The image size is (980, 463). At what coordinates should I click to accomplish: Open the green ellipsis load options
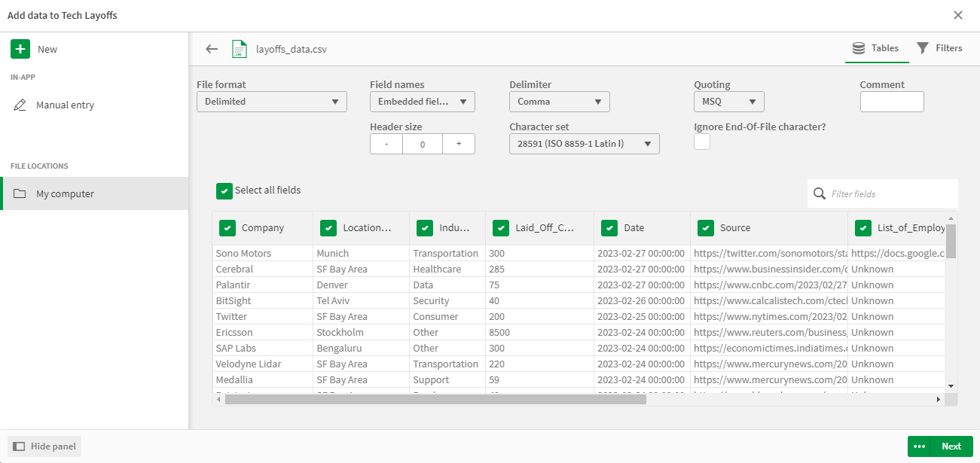click(919, 446)
